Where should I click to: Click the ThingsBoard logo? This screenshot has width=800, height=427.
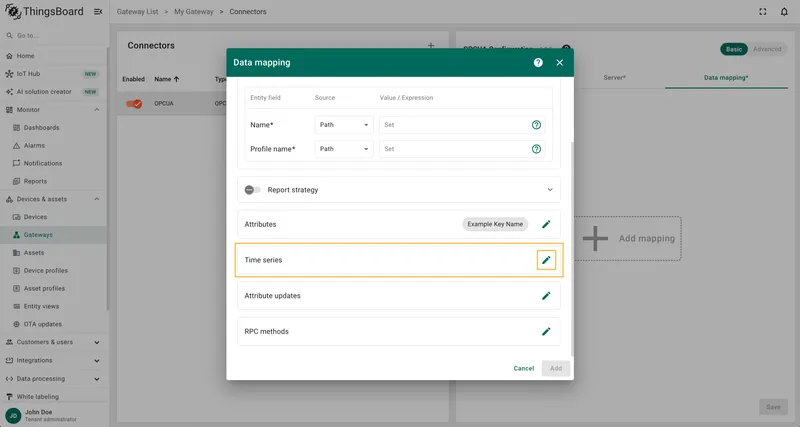coord(44,11)
